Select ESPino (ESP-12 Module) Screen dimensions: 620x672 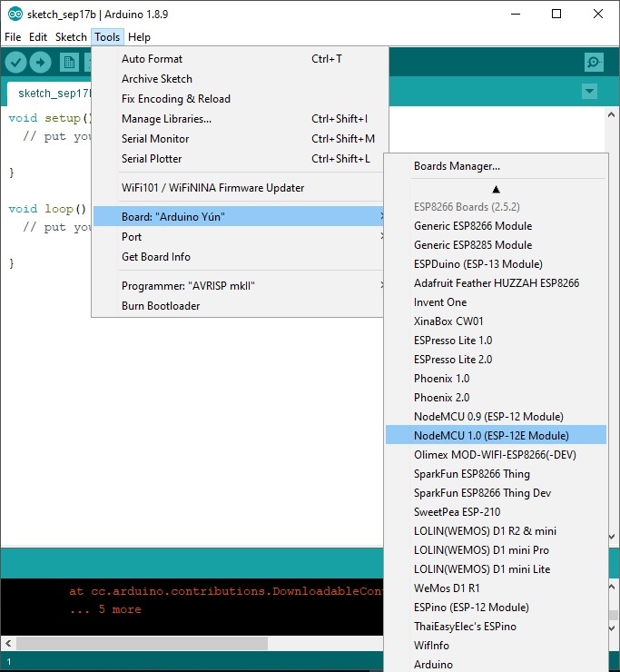[x=496, y=608]
